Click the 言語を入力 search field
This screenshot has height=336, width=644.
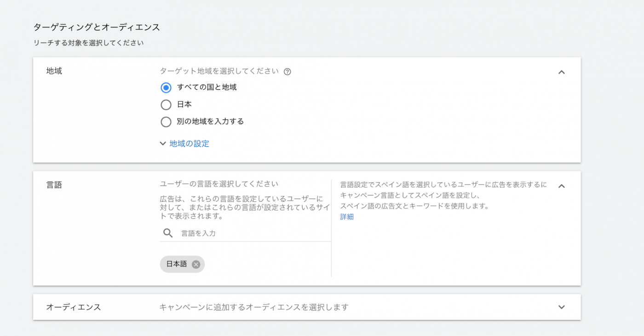click(245, 233)
